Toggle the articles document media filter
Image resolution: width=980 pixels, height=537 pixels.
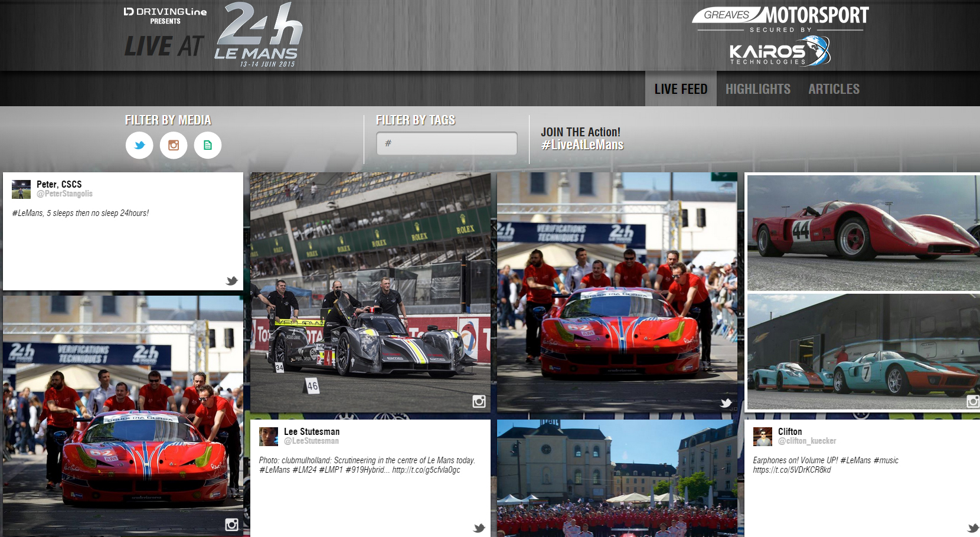[x=208, y=145]
